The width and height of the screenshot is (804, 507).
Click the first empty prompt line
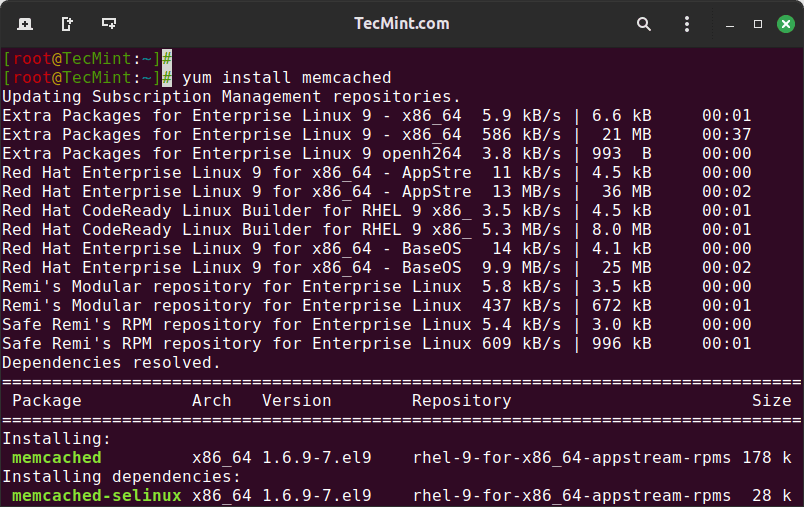tap(87, 59)
